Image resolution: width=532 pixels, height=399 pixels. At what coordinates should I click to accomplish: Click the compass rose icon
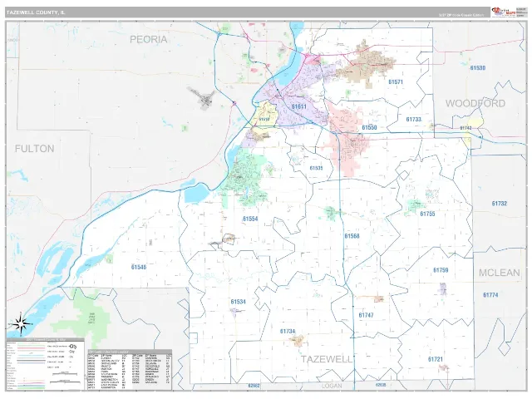pos(21,323)
